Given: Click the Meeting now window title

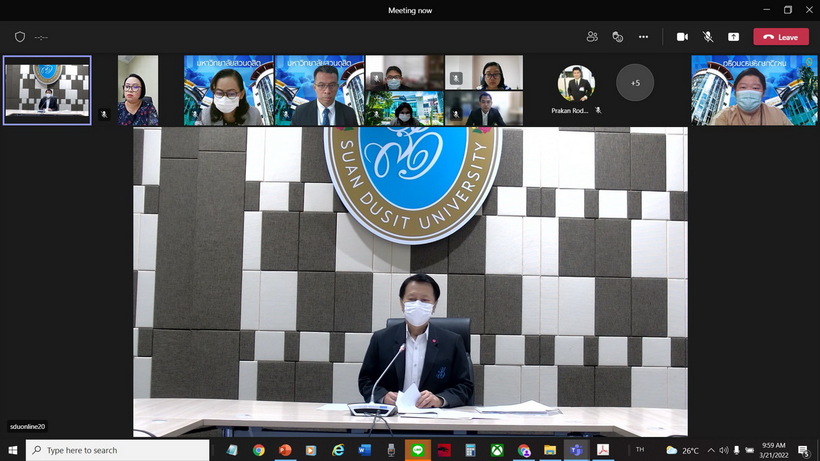Looking at the screenshot, I should tap(410, 10).
